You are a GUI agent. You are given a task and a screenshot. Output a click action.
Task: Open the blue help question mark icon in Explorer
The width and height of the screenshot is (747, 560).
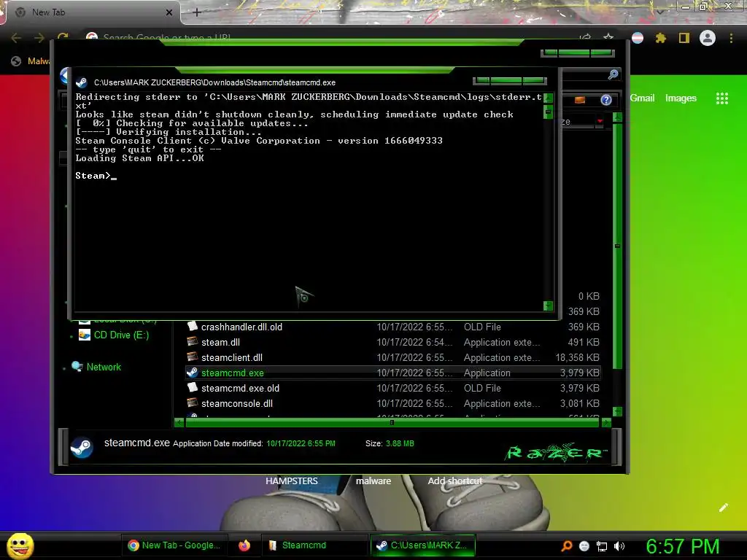click(606, 99)
